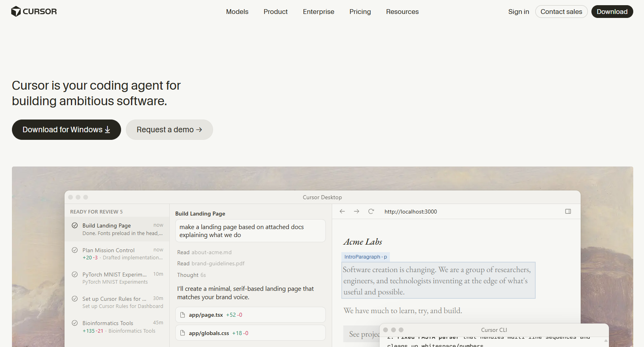The image size is (644, 347).
Task: Click the Cursor CLI window scrollbar arrow
Action: click(x=606, y=341)
